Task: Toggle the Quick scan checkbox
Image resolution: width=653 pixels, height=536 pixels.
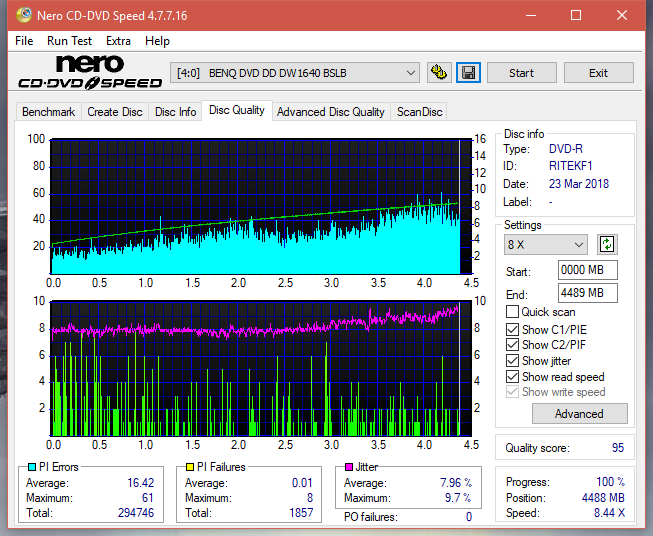Action: (512, 312)
